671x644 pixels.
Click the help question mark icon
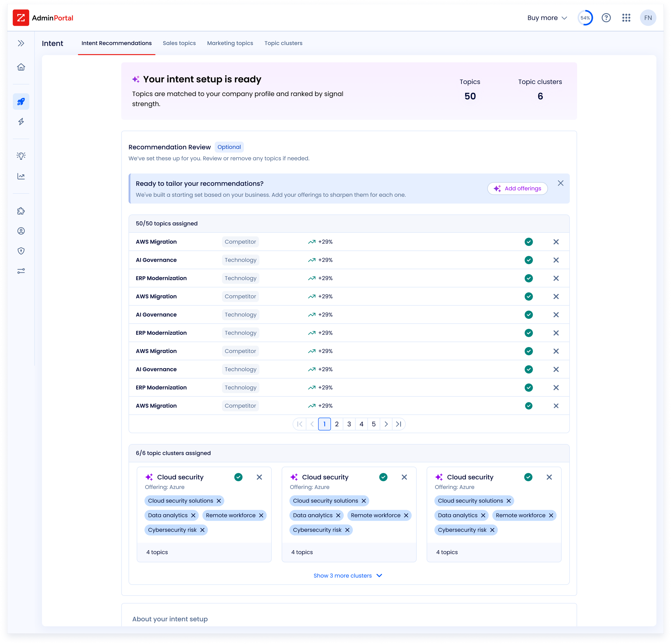[x=606, y=18]
